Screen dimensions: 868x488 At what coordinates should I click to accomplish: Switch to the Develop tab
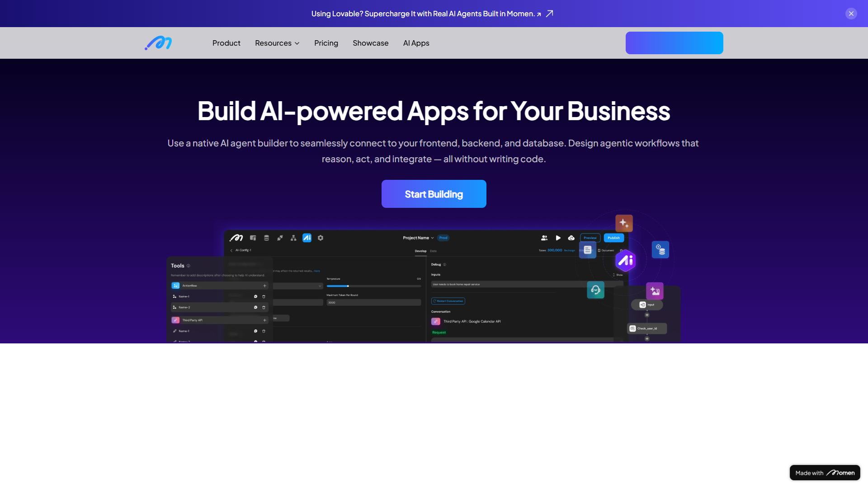point(420,251)
